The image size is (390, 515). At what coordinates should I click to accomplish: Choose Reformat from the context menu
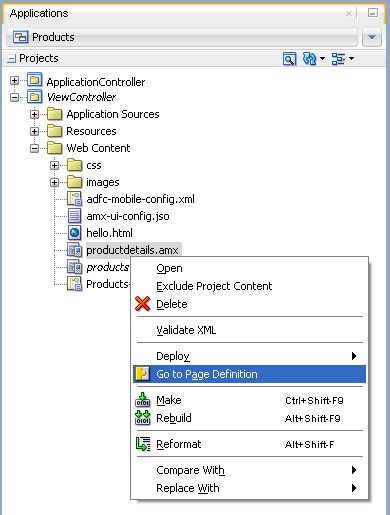point(249,444)
